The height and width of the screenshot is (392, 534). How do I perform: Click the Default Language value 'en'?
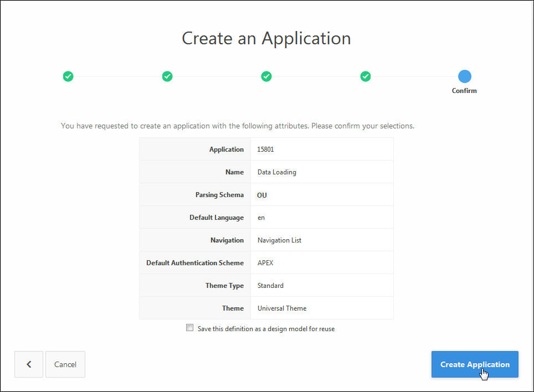pos(261,218)
